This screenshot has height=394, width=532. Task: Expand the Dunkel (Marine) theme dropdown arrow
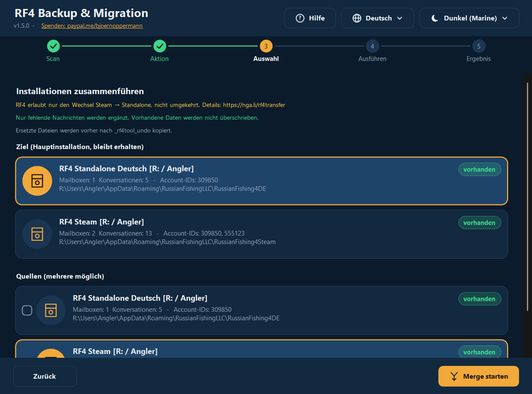tap(505, 18)
